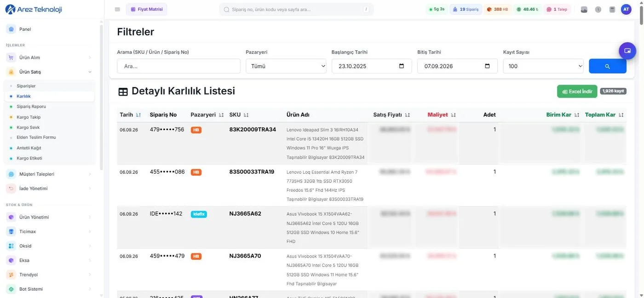Click the Ürün Alım cart icon
This screenshot has width=644, height=298.
[11, 57]
